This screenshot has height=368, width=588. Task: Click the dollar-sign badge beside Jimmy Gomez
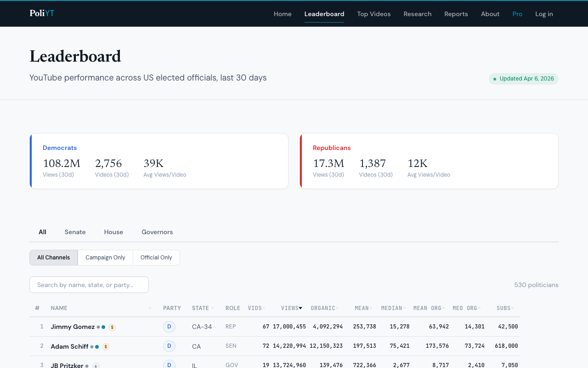[x=112, y=327]
